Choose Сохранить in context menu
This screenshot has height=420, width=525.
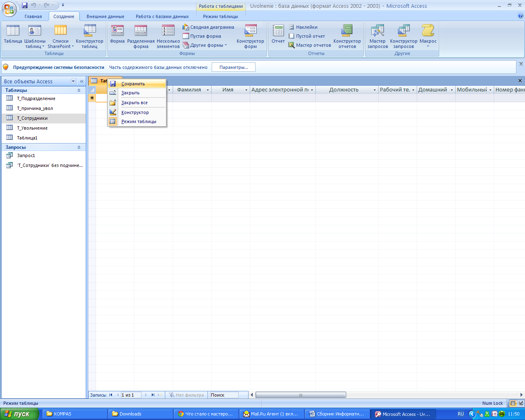coord(137,84)
